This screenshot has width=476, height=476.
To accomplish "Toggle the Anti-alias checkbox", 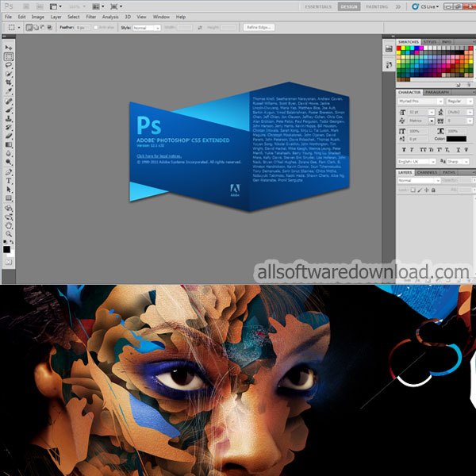I will click(x=96, y=28).
